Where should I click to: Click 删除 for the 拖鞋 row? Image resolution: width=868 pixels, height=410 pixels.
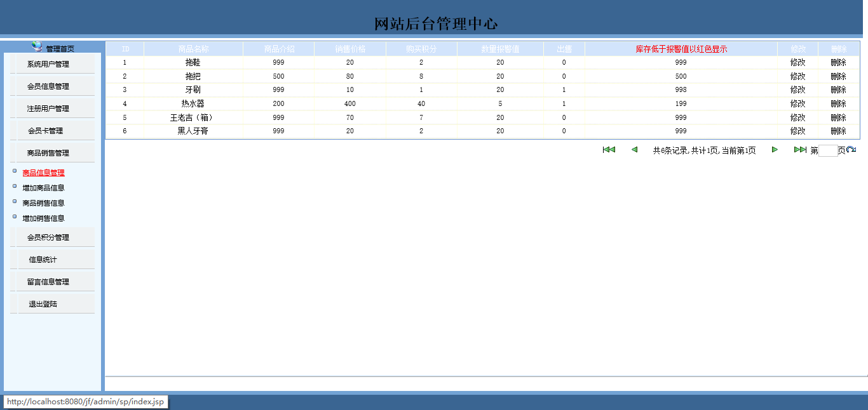838,62
